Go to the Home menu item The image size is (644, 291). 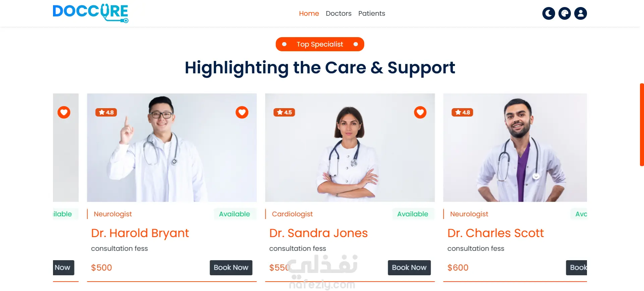309,13
